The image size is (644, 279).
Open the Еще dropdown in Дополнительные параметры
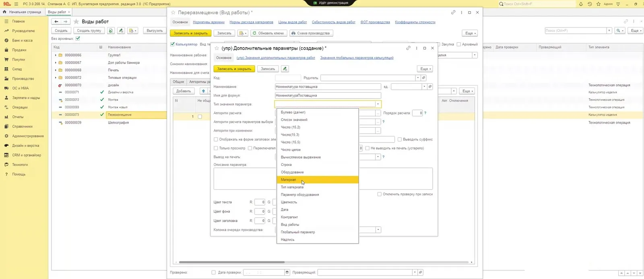click(x=425, y=69)
